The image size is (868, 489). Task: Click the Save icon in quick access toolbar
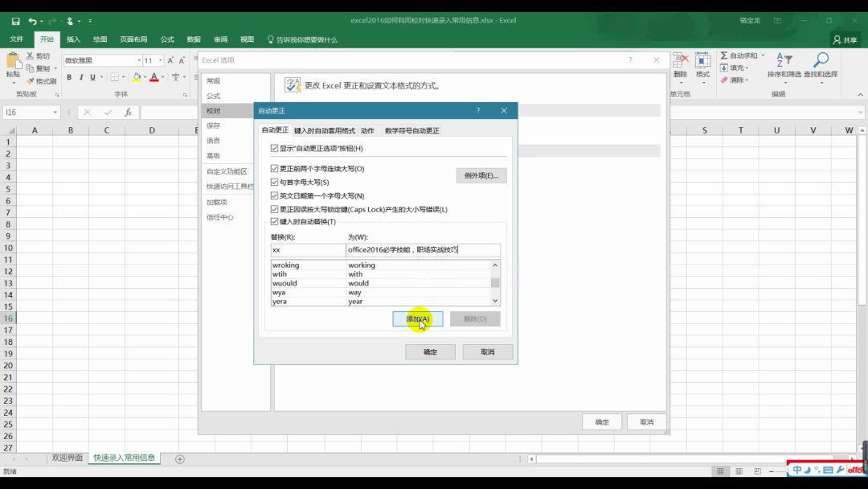[16, 20]
